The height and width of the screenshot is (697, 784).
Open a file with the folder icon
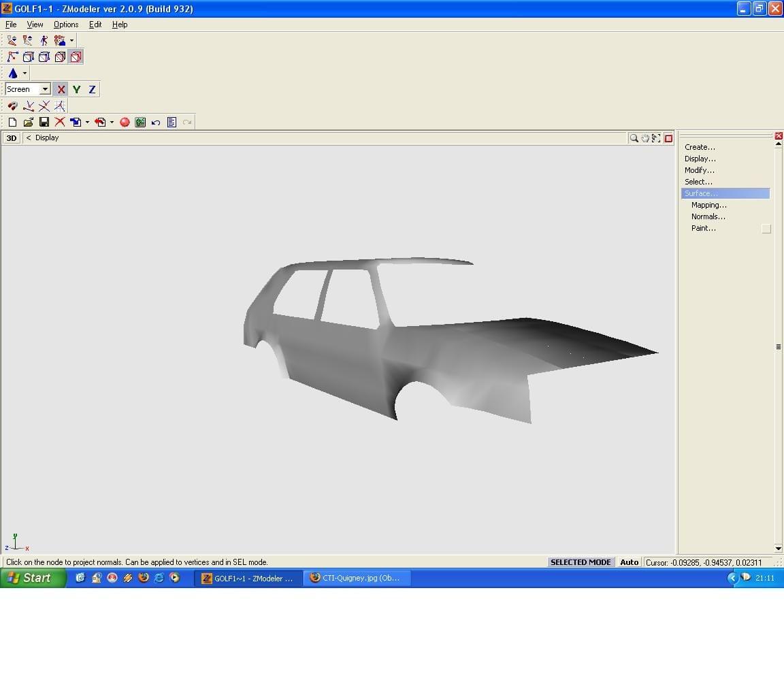28,122
